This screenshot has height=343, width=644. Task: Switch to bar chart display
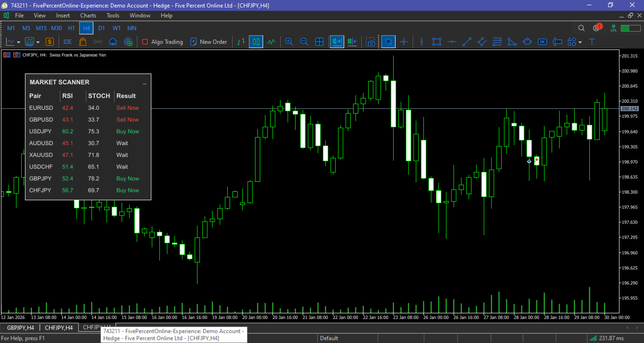(241, 42)
